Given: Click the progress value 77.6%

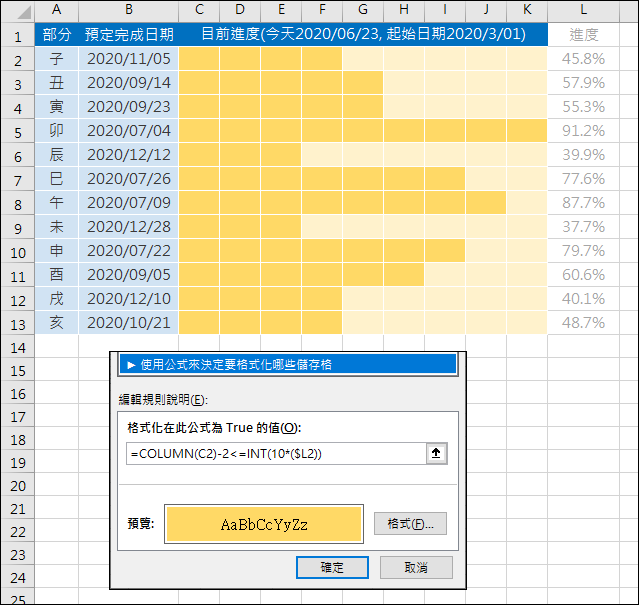Looking at the screenshot, I should tap(584, 179).
